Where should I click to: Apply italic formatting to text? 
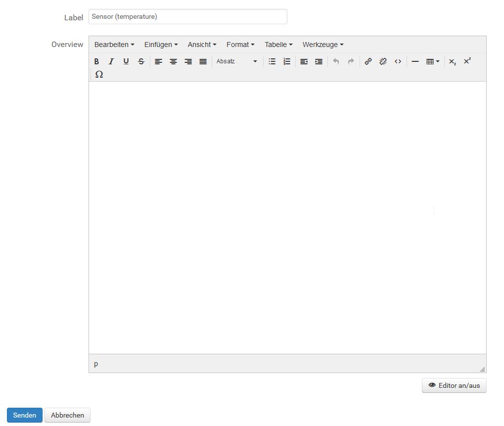click(x=111, y=62)
